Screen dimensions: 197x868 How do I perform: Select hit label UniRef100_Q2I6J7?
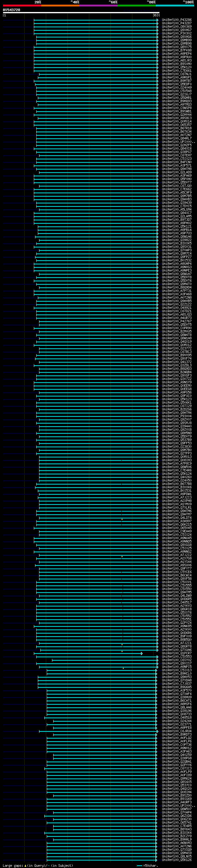(176, 94)
